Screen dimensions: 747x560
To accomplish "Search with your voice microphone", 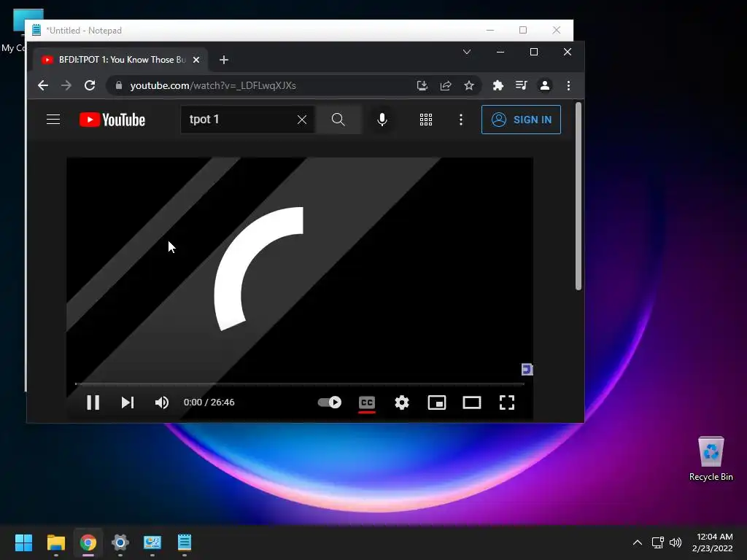I will [x=382, y=119].
